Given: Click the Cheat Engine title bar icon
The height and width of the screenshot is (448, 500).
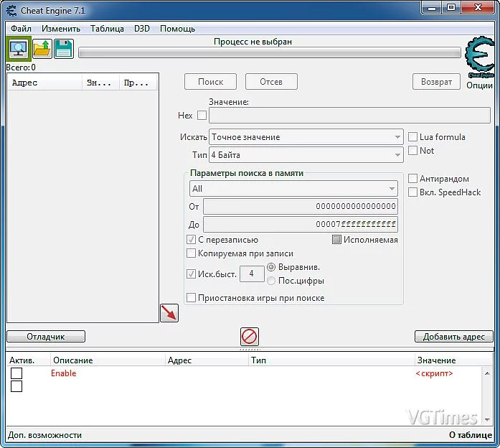Looking at the screenshot, I should pyautogui.click(x=11, y=11).
